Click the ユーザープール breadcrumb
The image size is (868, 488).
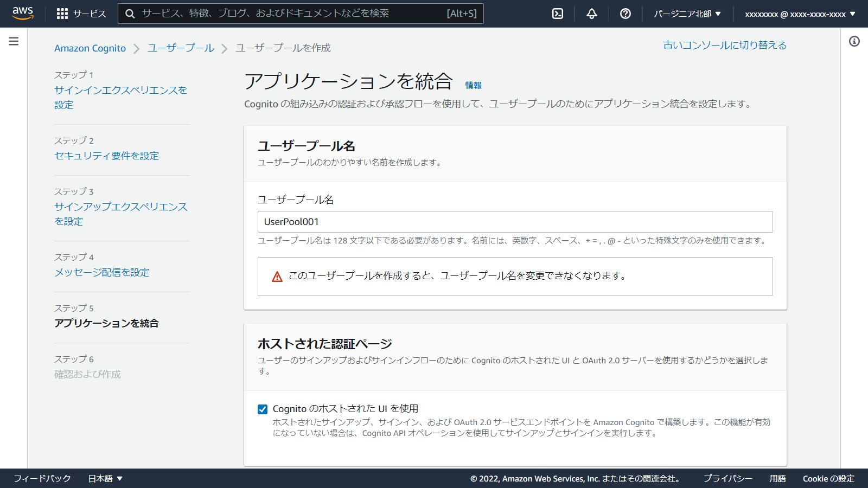tap(181, 48)
